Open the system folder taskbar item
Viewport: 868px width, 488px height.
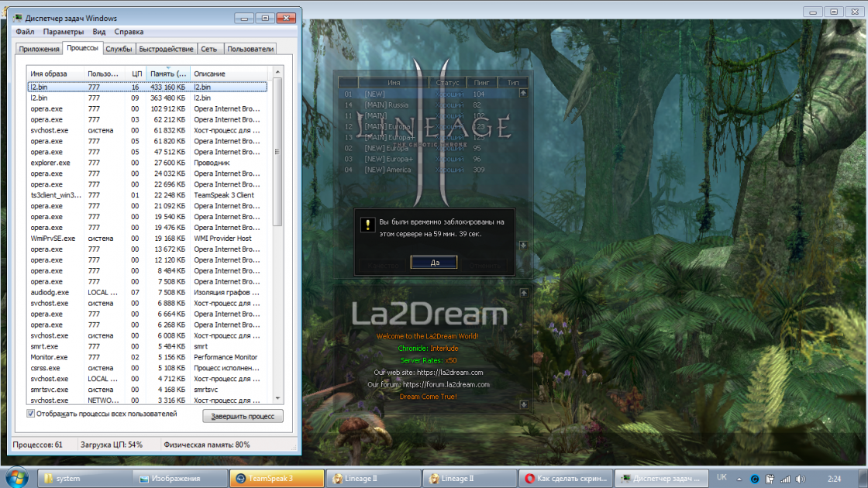84,478
